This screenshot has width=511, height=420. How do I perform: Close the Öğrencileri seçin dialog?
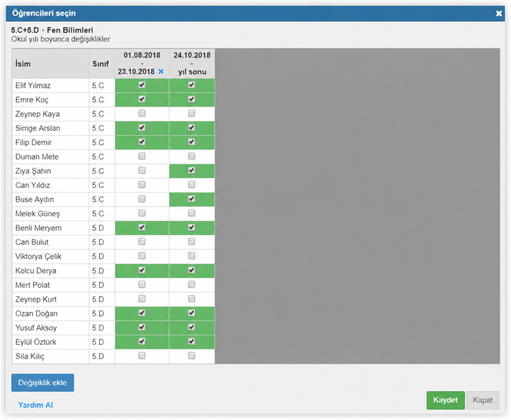498,13
